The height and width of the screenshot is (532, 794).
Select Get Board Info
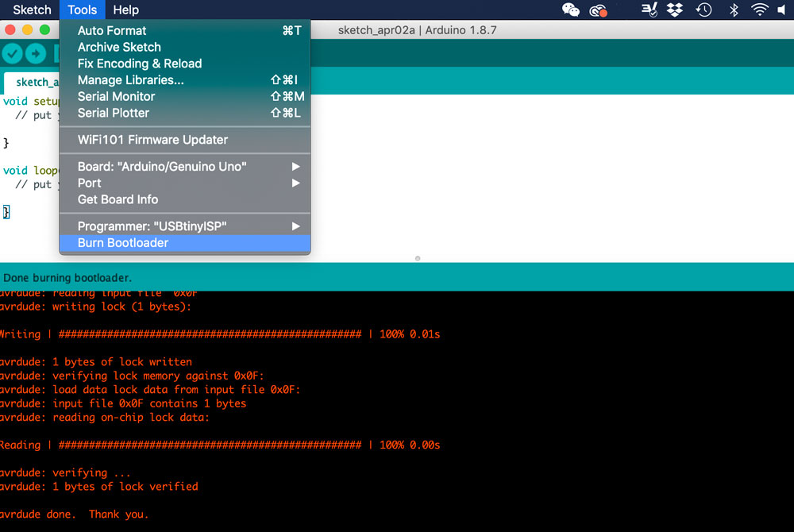tap(185, 199)
